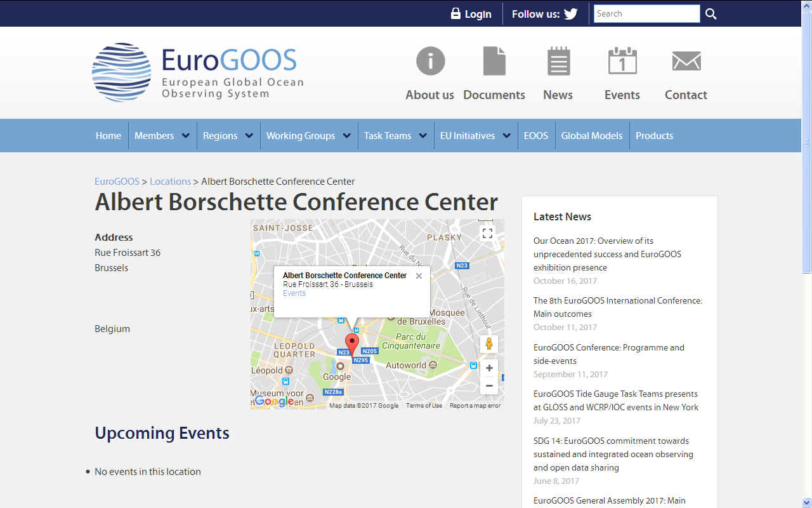Open the Products menu item
812x508 pixels.
(654, 135)
